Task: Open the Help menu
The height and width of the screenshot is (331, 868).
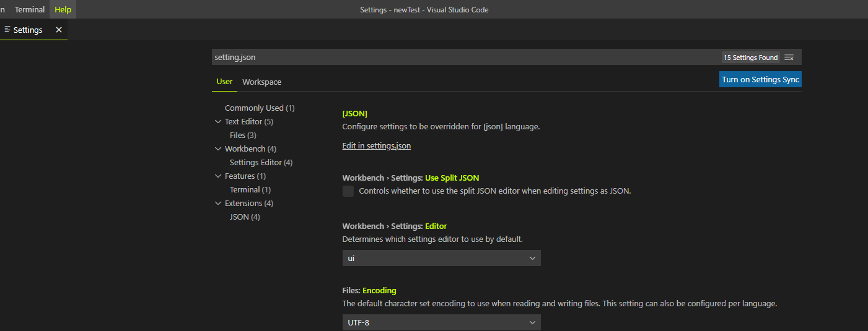Action: coord(63,9)
